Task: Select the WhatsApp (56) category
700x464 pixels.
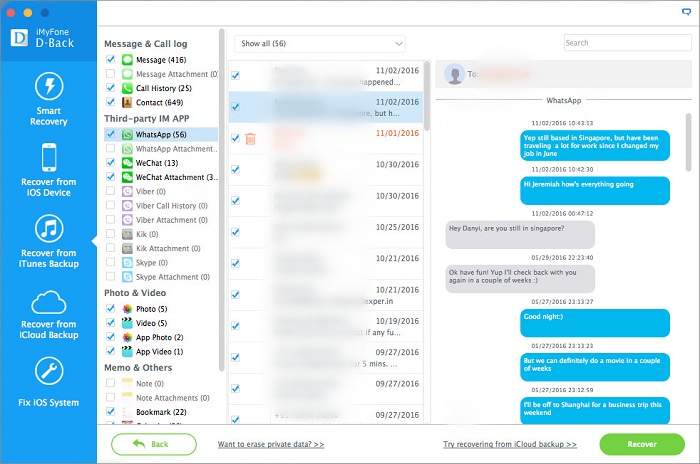Action: (161, 134)
